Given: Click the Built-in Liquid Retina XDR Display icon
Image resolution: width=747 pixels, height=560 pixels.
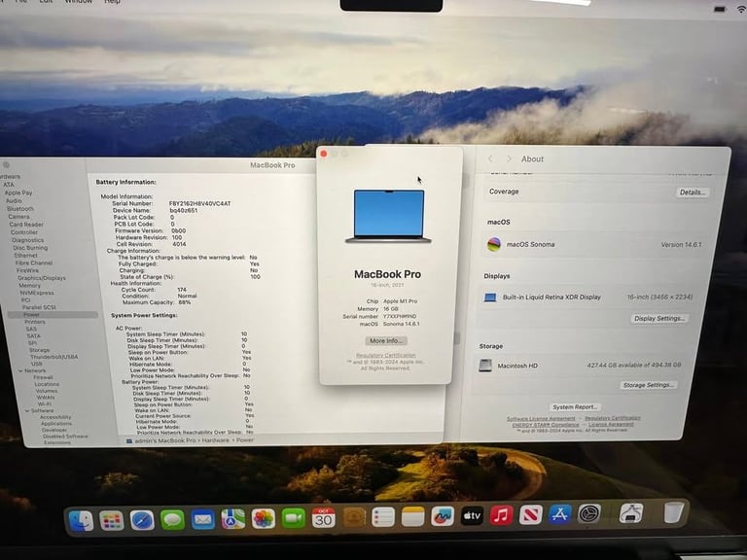Looking at the screenshot, I should pyautogui.click(x=490, y=297).
